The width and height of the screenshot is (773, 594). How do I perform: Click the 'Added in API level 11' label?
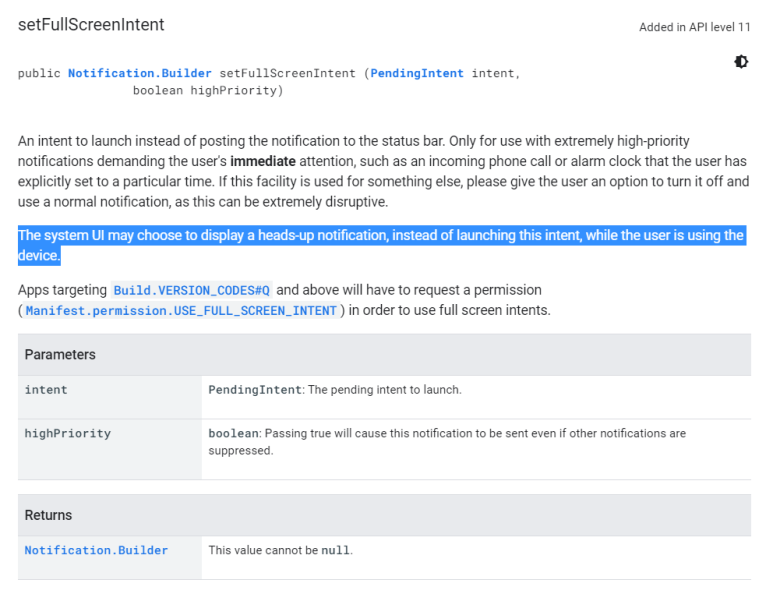click(694, 27)
